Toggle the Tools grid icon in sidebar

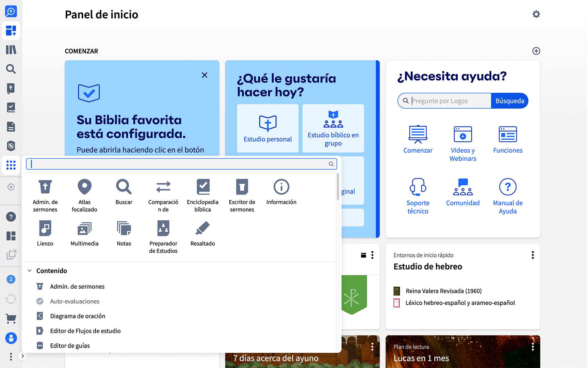(11, 165)
